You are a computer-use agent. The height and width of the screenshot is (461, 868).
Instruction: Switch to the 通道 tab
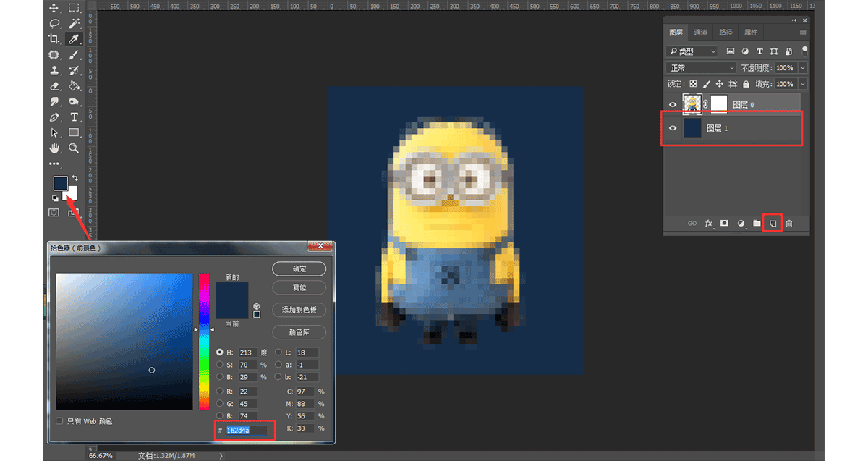[700, 33]
